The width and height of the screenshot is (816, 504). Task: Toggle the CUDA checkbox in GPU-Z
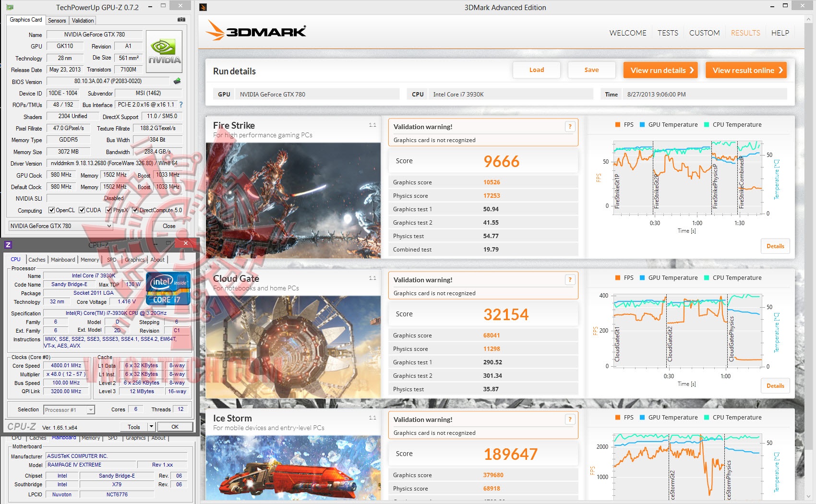point(82,210)
